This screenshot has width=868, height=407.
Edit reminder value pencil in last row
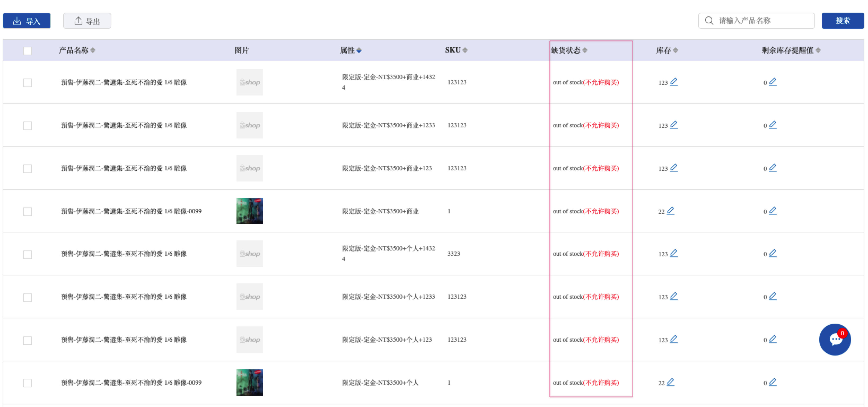(773, 382)
